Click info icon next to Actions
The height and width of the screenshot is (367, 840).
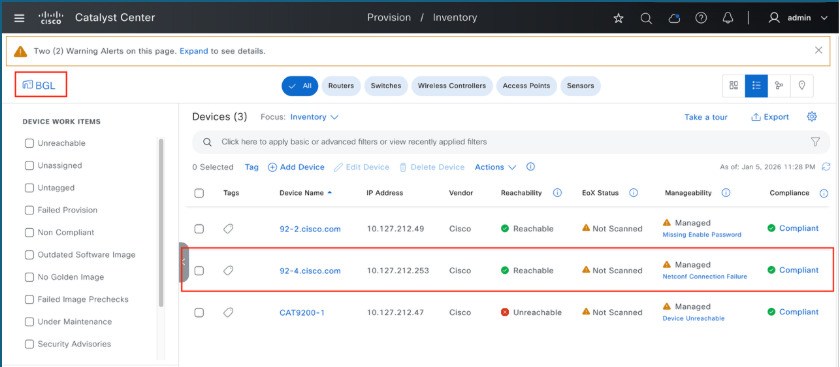530,167
